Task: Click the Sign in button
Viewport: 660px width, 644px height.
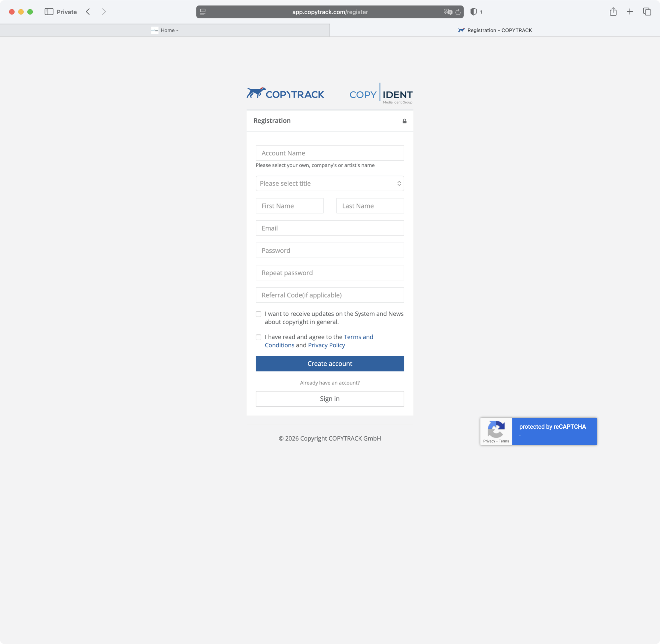Action: tap(330, 398)
